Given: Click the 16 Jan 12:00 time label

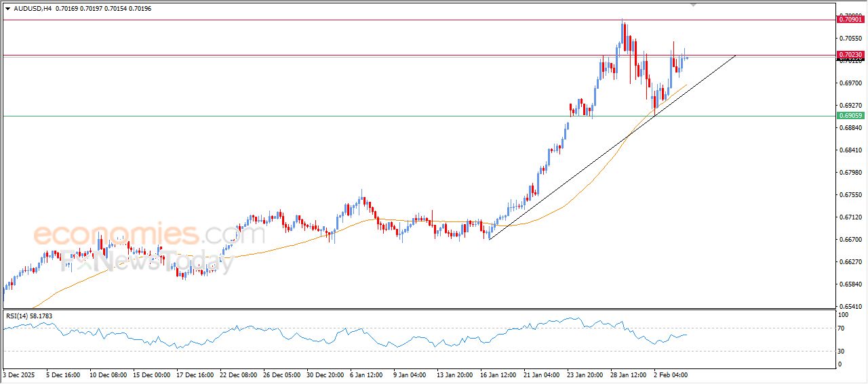Looking at the screenshot, I should 499,374.
